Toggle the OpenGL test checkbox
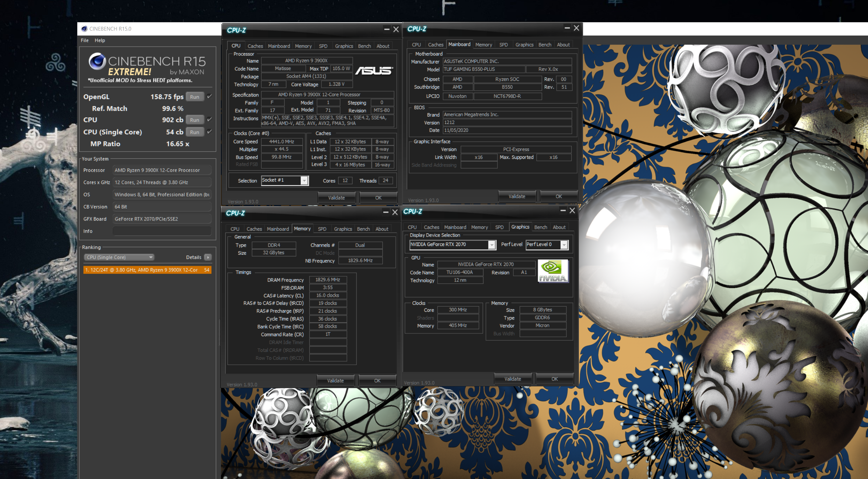868x479 pixels. click(209, 96)
